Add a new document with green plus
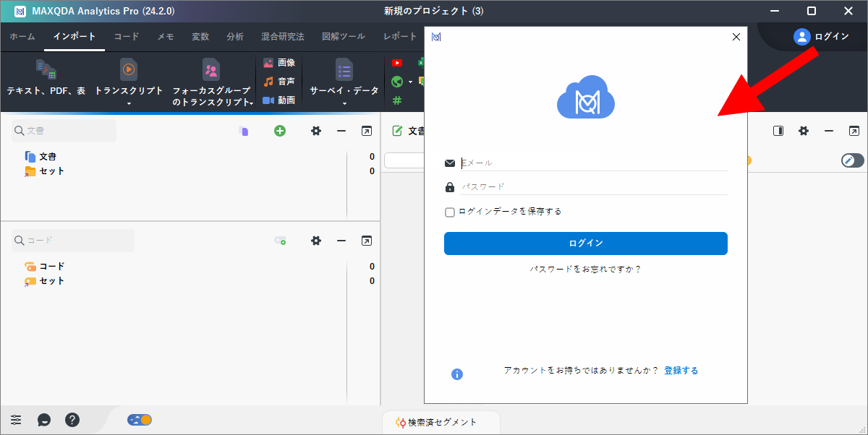Screen dimensions: 868x435 pyautogui.click(x=280, y=131)
